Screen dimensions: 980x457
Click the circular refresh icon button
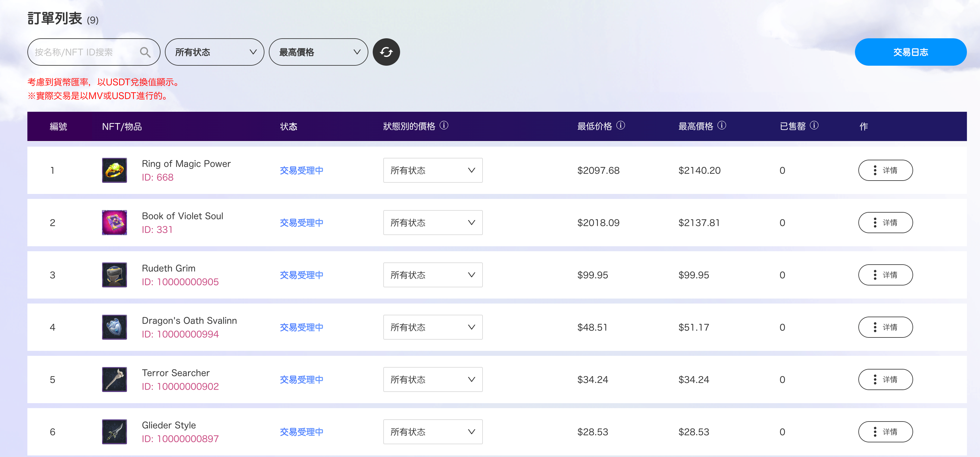pos(386,52)
